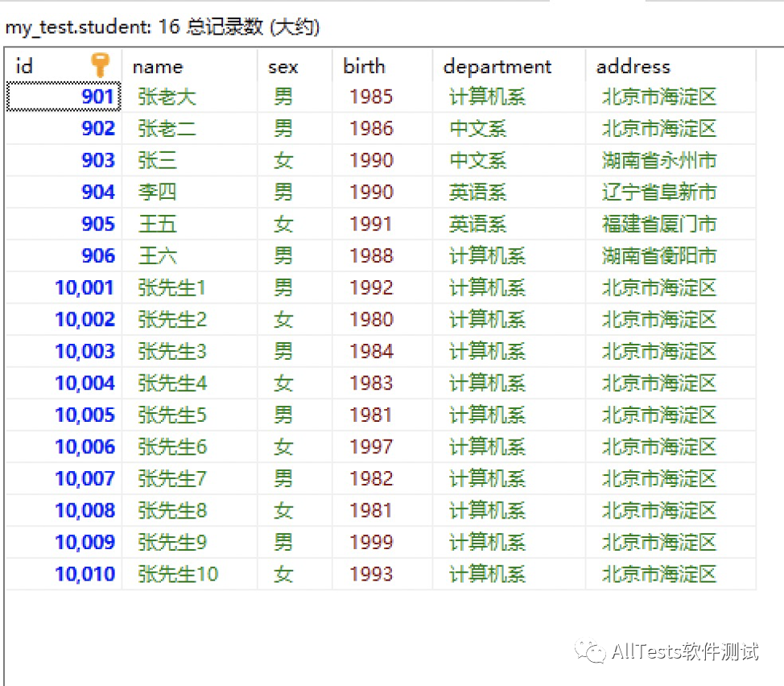This screenshot has width=784, height=686.
Task: Click the name cell 张先生4
Action: (189, 383)
